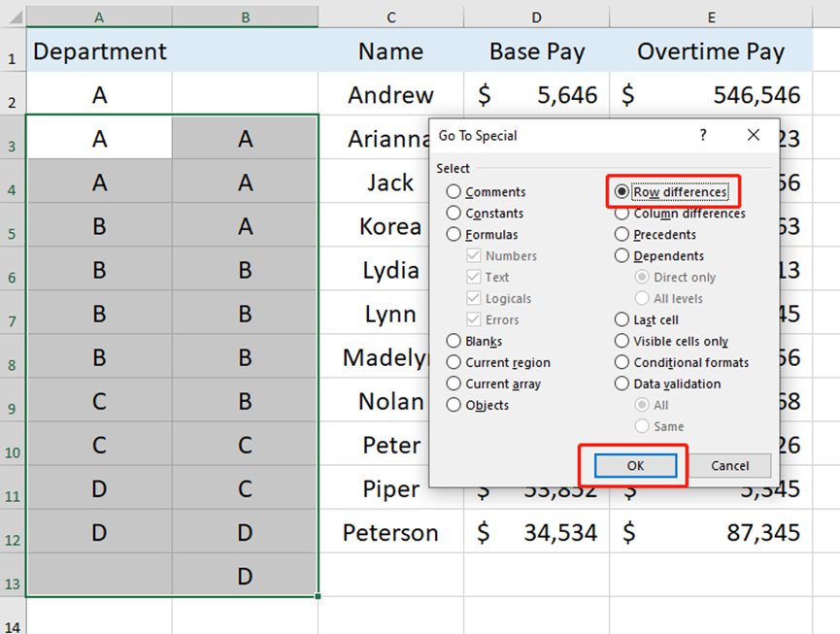Click the Base Pay header cell
The width and height of the screenshot is (840, 634).
pos(536,50)
